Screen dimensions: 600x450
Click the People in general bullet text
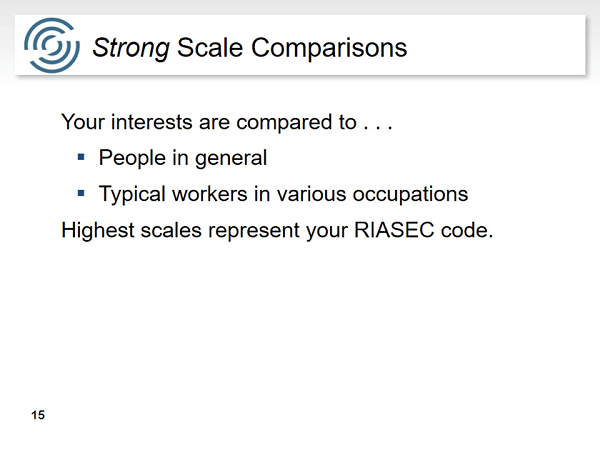183,158
